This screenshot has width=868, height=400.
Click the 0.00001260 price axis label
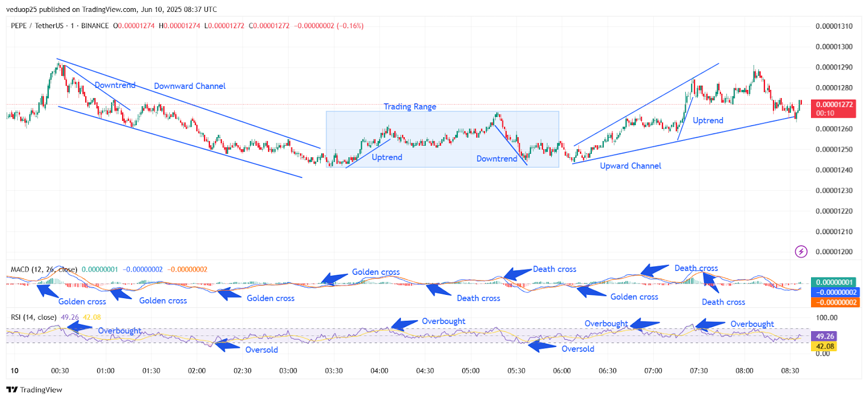point(834,129)
